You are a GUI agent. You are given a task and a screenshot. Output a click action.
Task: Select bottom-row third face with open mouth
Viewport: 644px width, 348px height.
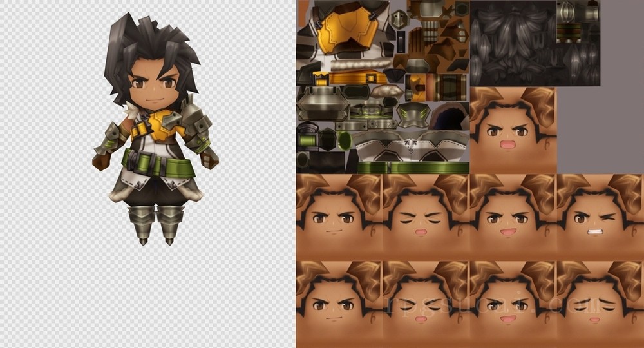513,304
